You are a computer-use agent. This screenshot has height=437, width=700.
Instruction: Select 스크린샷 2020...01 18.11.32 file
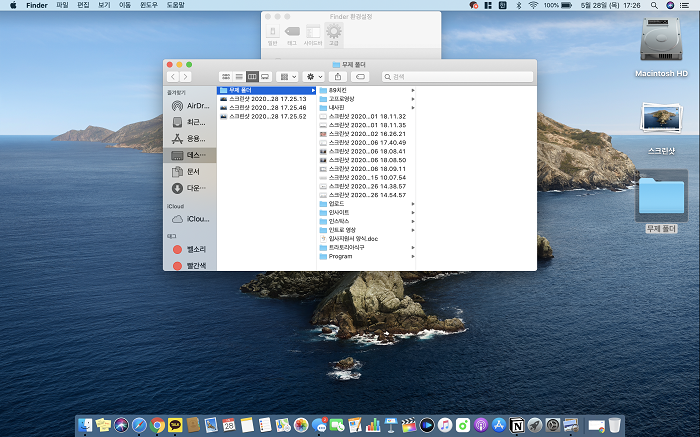coord(367,117)
